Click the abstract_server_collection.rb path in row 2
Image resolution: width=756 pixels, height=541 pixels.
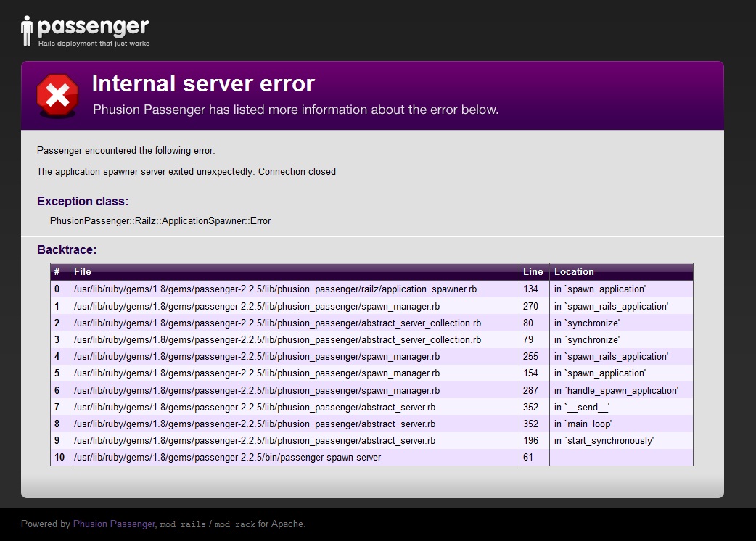point(277,323)
